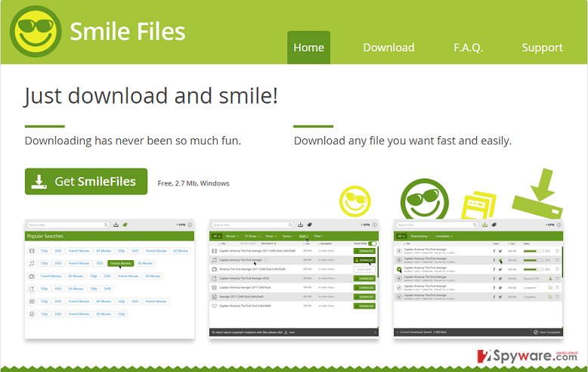
Task: Select the video camera category icon in Popular Searches
Action: pos(32,276)
